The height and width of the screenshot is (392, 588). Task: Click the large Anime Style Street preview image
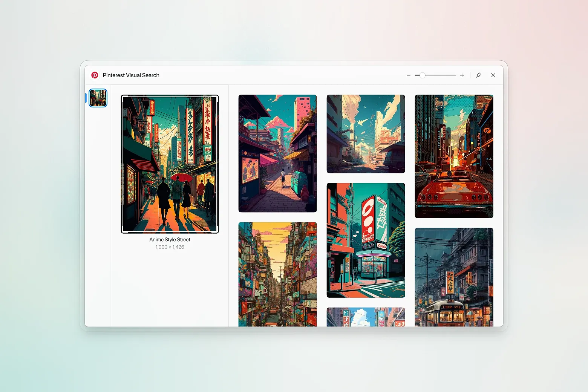click(170, 164)
